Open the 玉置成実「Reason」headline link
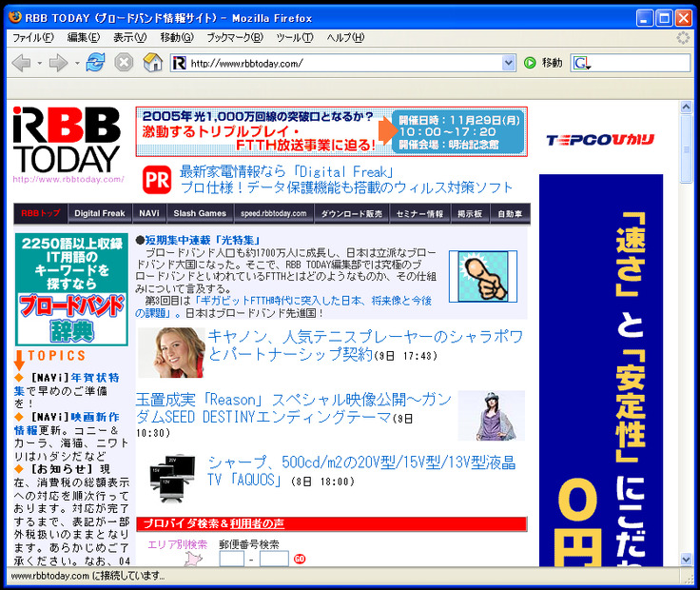Viewport: 700px width, 590px height. pos(294,408)
